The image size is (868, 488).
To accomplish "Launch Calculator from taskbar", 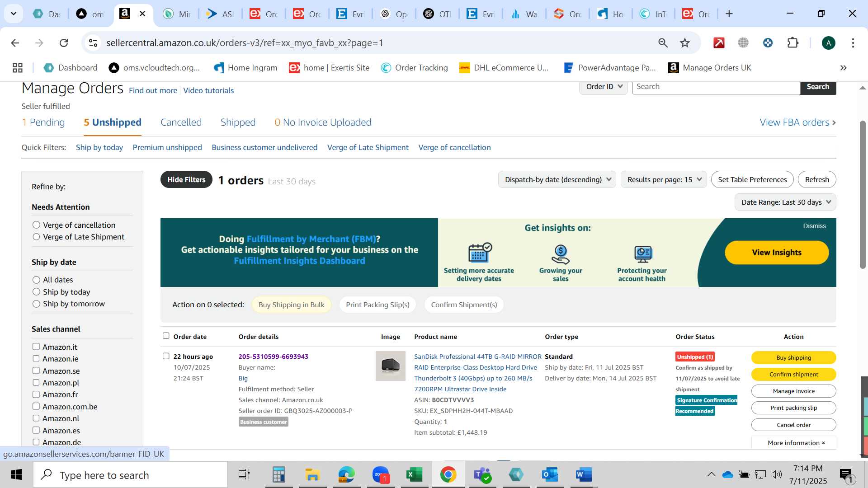I will pyautogui.click(x=278, y=475).
